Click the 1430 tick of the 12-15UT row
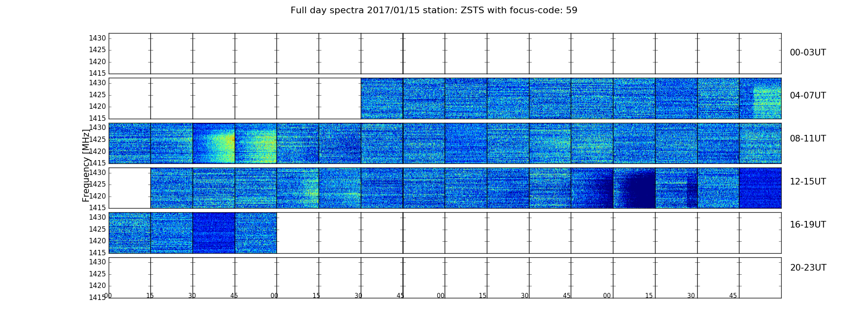868x331 pixels. coord(98,173)
